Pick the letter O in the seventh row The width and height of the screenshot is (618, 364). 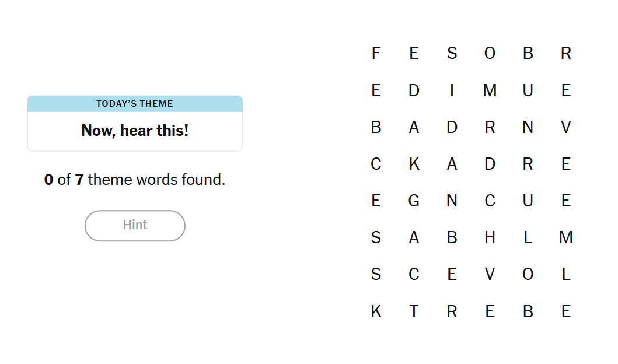click(528, 274)
